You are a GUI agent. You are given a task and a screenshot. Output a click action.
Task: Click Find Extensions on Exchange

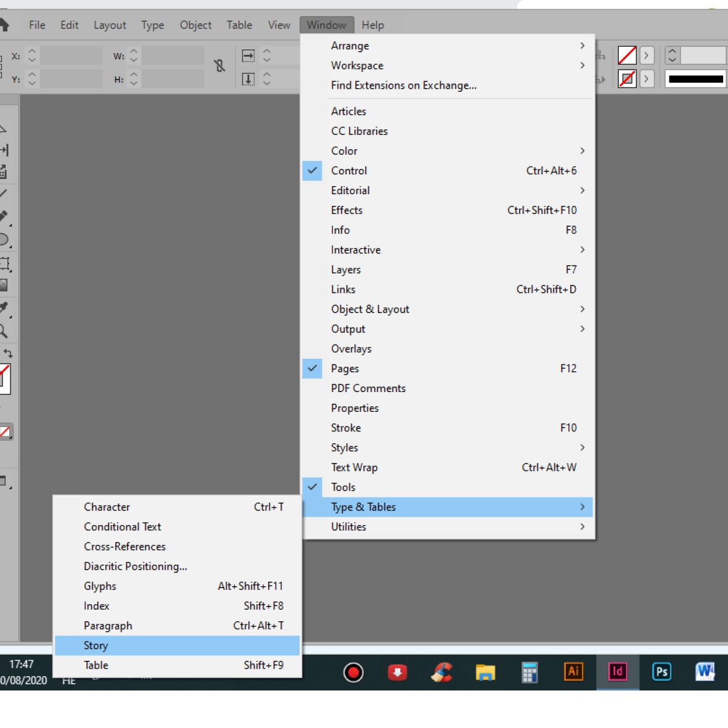click(x=448, y=86)
